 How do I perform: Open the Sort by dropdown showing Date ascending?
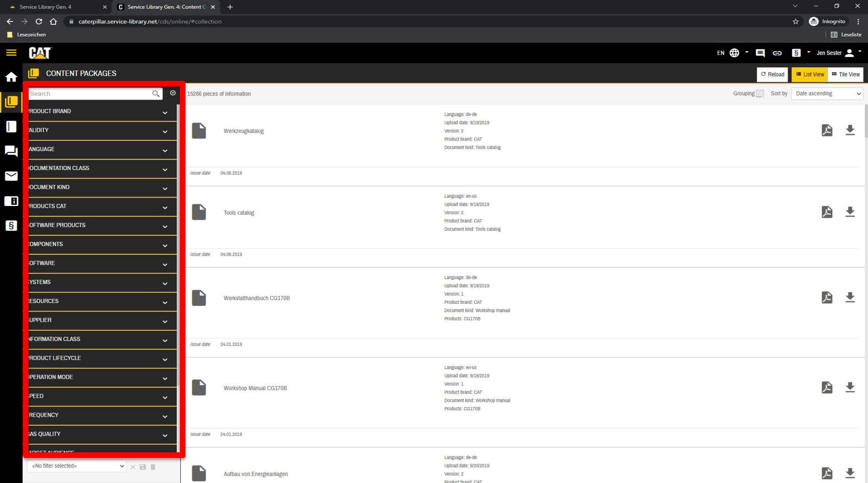827,93
